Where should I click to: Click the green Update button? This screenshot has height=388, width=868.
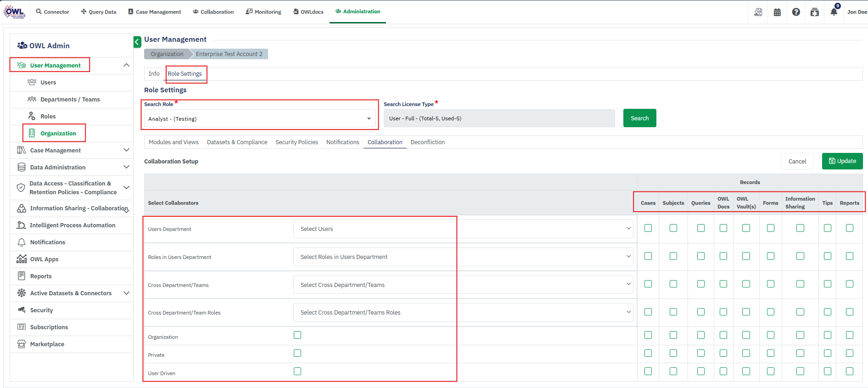pos(842,161)
